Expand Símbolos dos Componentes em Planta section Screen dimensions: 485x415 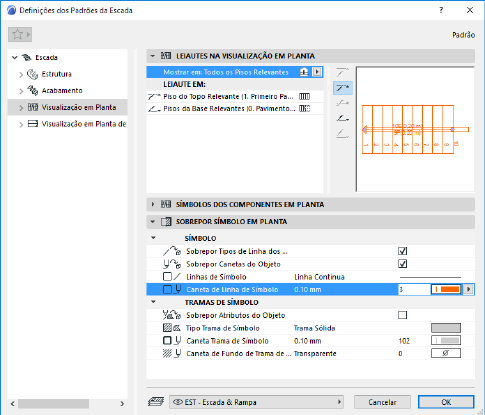[x=153, y=204]
